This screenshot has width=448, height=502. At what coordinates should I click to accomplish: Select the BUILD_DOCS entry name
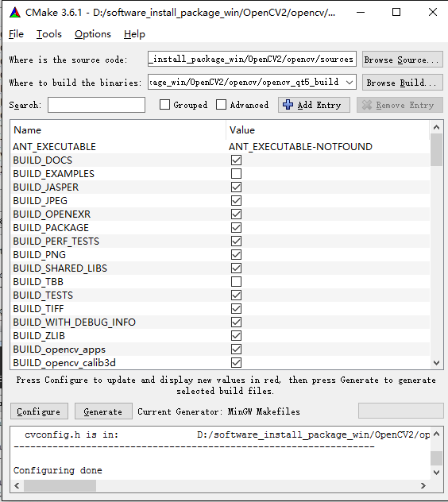pos(43,160)
